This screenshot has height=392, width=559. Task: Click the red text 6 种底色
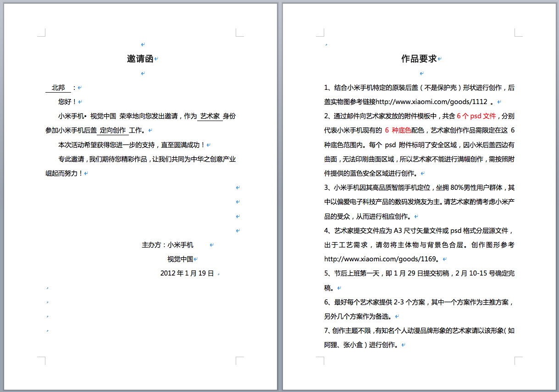click(x=398, y=130)
